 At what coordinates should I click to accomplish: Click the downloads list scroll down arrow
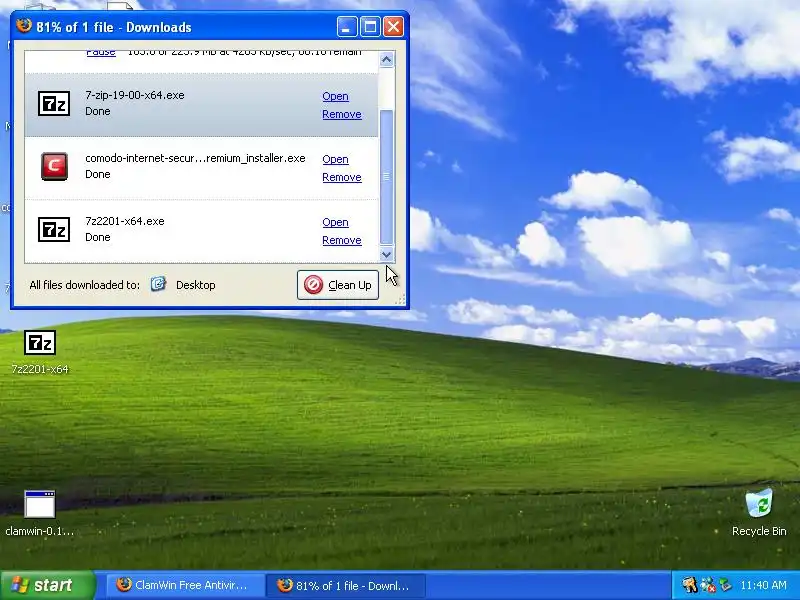[387, 254]
